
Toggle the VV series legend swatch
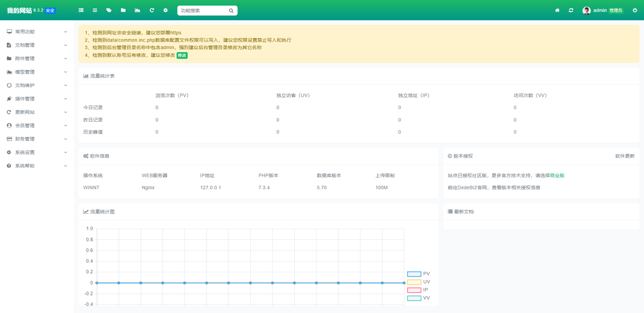414,298
